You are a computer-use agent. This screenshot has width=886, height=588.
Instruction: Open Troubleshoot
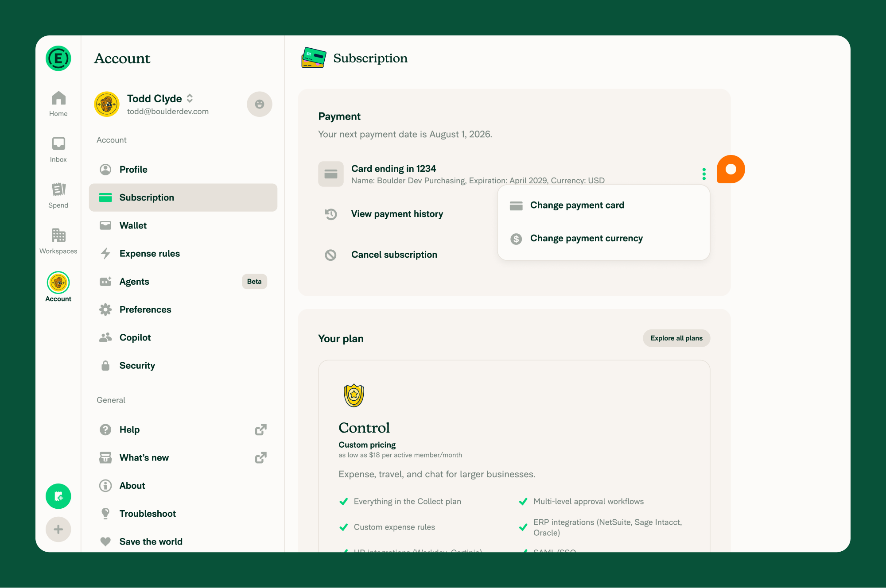pos(183,514)
